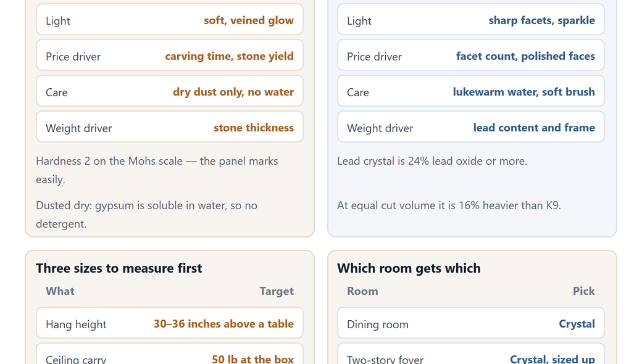Click the Lead crystal 24% lead oxide text
642x364 pixels.
click(x=432, y=161)
